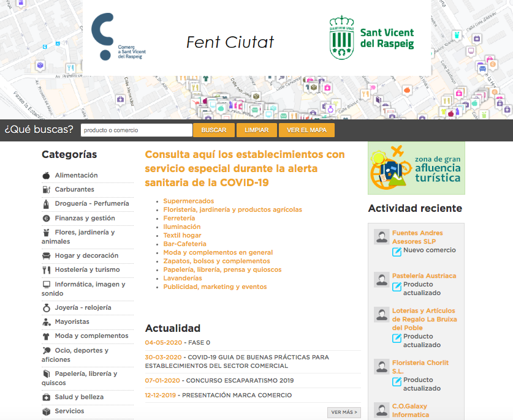Image resolution: width=513 pixels, height=420 pixels.
Task: Focus the producto o comercio search field
Action: [x=137, y=130]
